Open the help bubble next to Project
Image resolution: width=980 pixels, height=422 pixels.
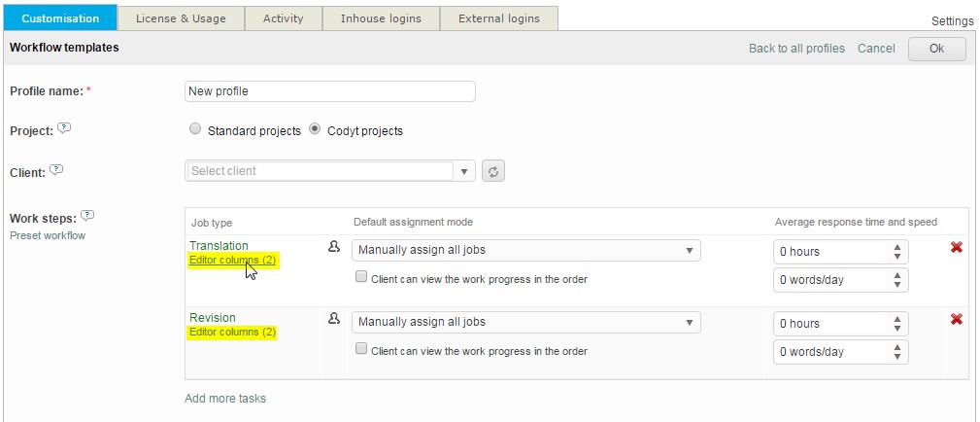[x=64, y=128]
